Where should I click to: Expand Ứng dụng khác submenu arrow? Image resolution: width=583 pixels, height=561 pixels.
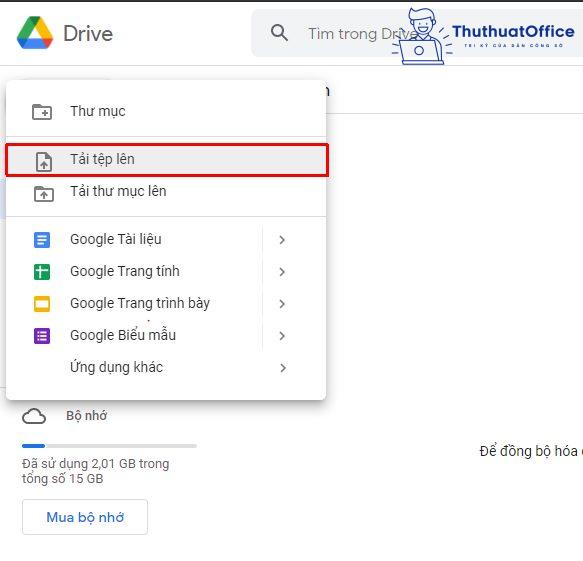point(283,368)
